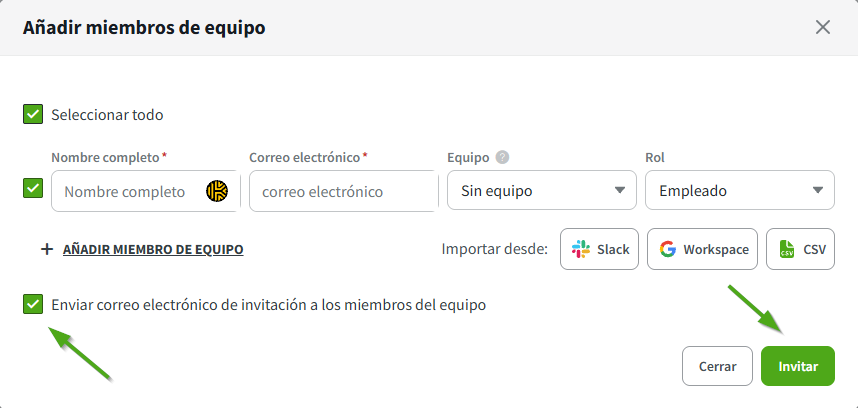
Task: Import members from Workspace
Action: [704, 249]
